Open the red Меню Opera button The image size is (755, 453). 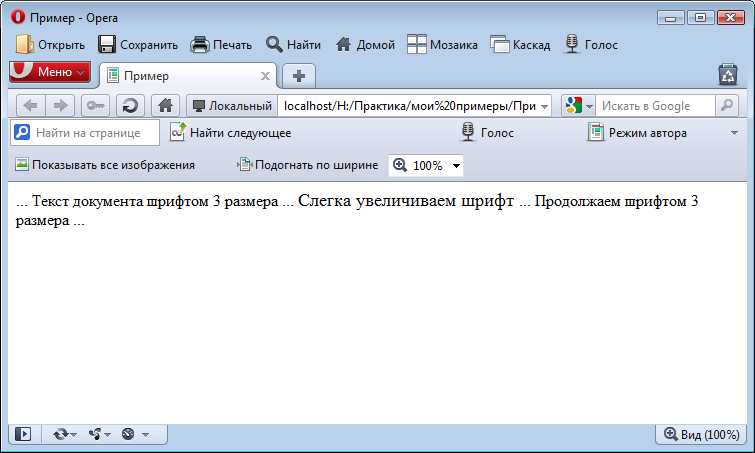coord(50,72)
